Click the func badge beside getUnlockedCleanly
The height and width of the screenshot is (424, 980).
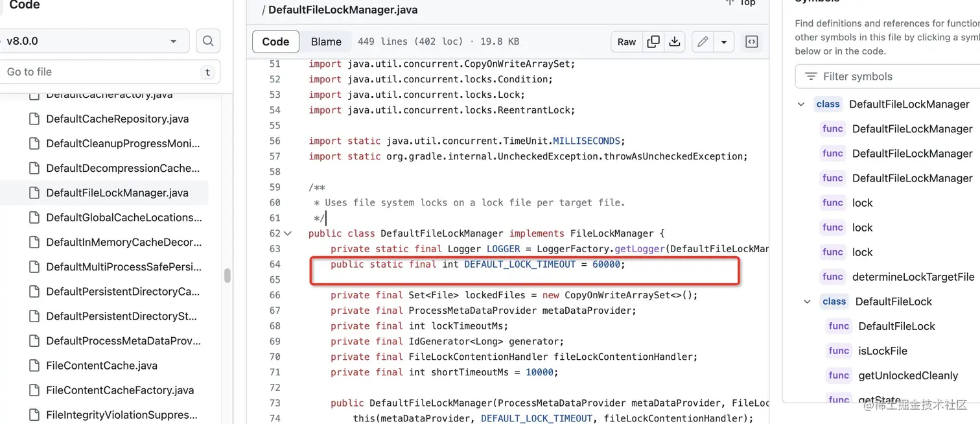click(x=839, y=375)
